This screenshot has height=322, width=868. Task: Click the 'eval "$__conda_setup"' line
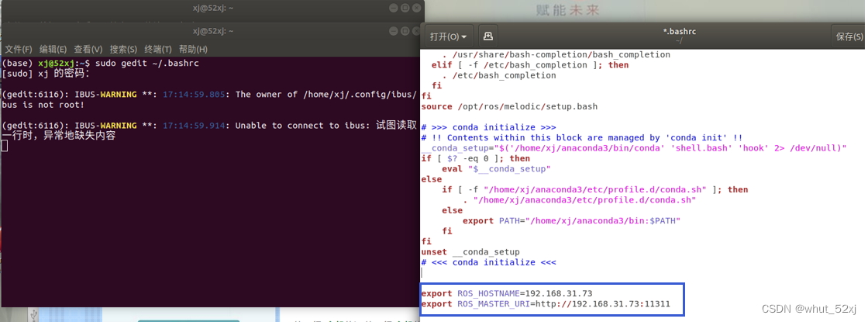click(496, 168)
